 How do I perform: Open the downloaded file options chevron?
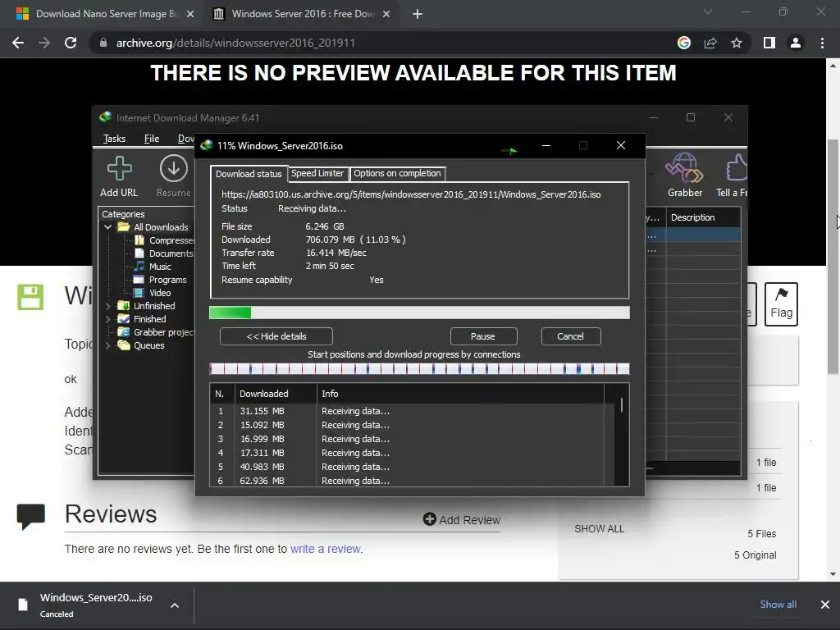[x=175, y=605]
